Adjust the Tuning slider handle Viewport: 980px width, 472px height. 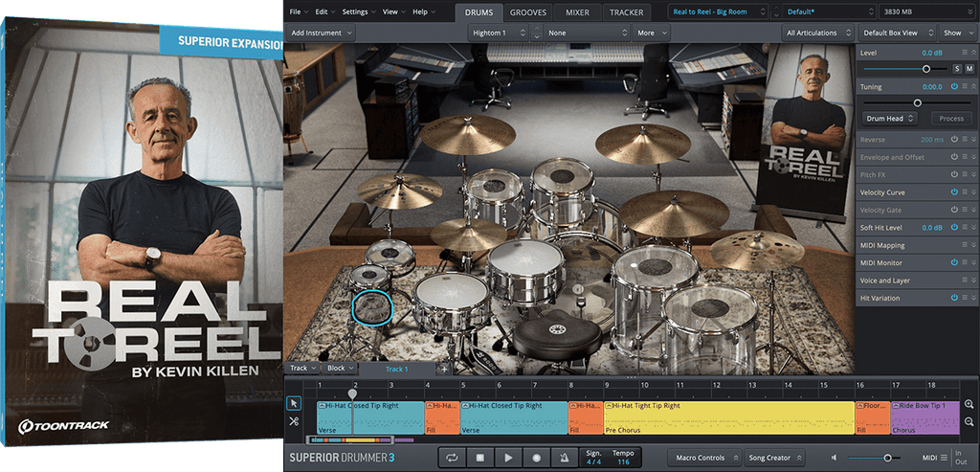click(x=918, y=102)
